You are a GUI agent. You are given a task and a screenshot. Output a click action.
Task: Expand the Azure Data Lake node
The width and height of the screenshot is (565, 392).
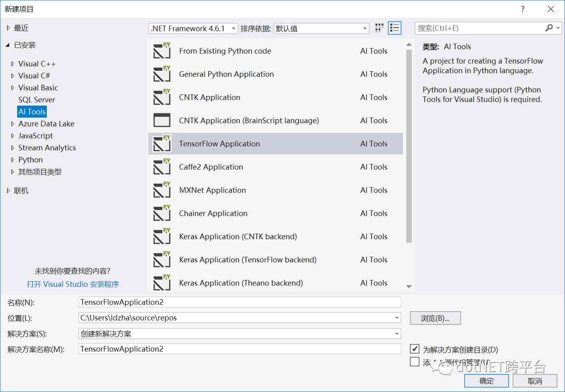tap(13, 124)
